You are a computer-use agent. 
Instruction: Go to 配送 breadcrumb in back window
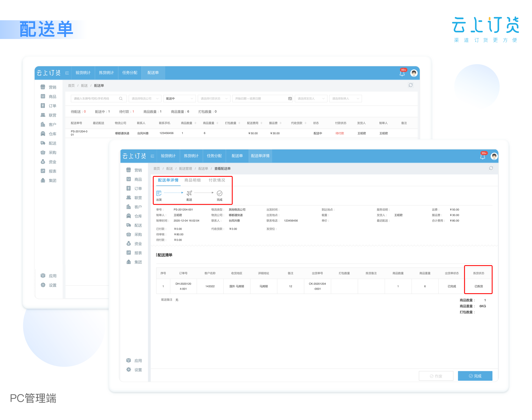coord(84,86)
